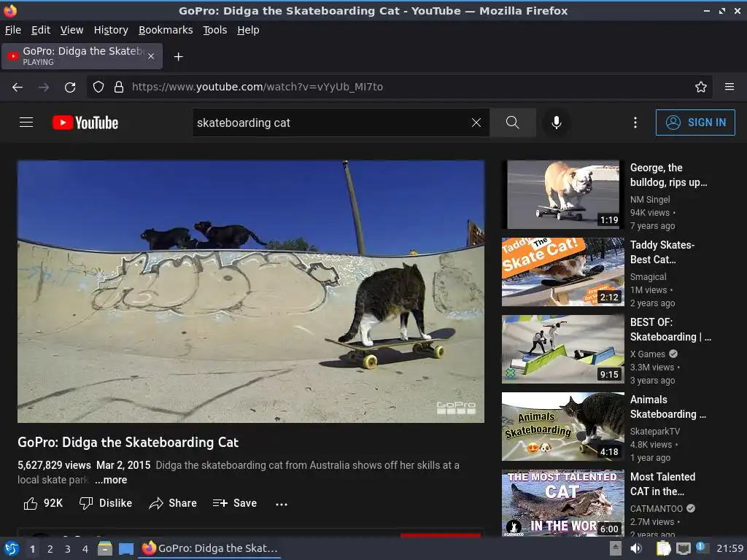Share the Didga skateboarding video
The height and width of the screenshot is (560, 747).
(172, 503)
